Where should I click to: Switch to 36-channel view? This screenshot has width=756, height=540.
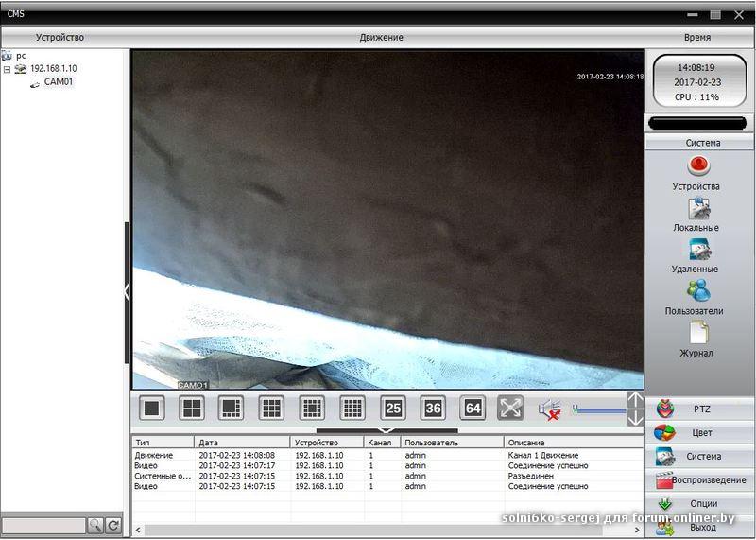tap(433, 409)
